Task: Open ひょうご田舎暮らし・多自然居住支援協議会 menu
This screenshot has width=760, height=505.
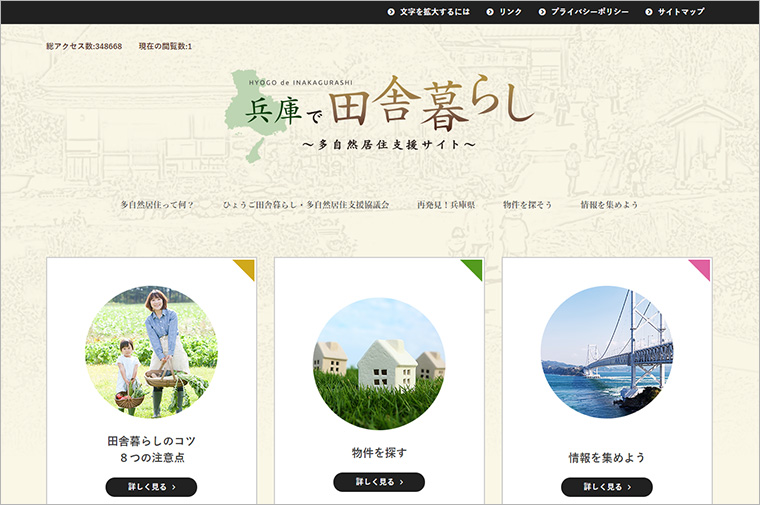Action: coord(305,205)
